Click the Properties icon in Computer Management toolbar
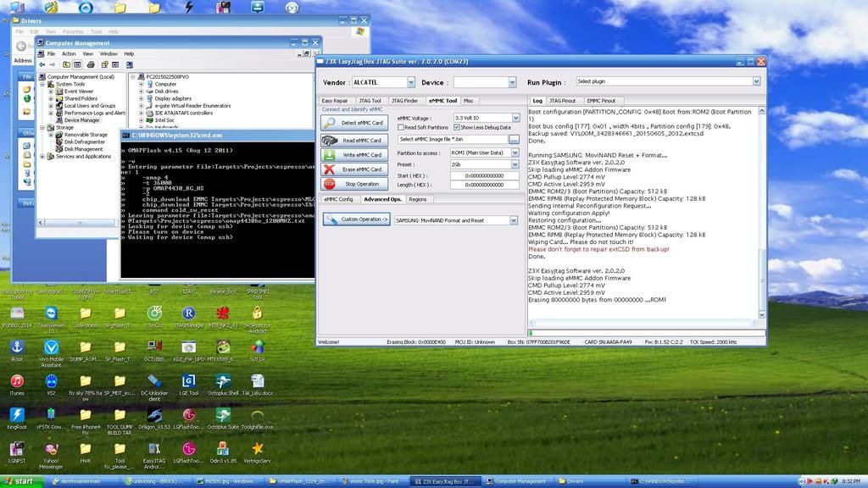This screenshot has height=488, width=868. (104, 64)
